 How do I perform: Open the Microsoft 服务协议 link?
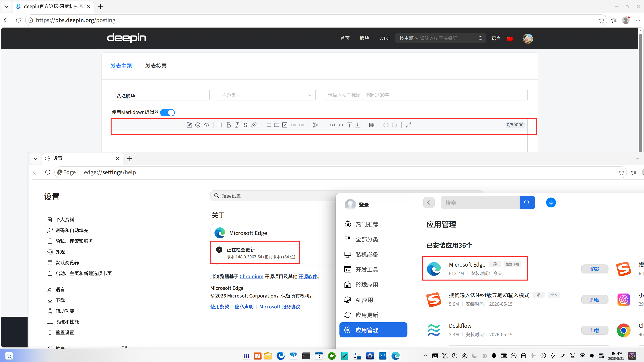280,307
